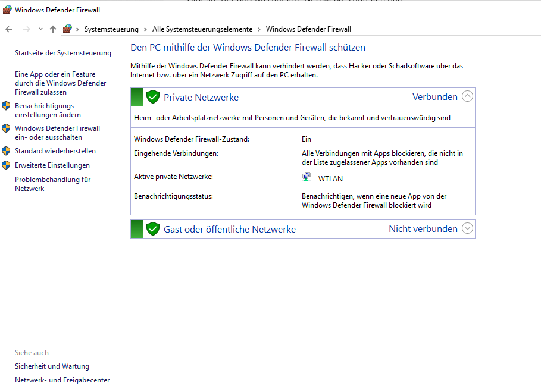Viewport: 541px width, 392px height.
Task: Open the chevron after Systemsteuerung breadcrumb
Action: coord(145,29)
